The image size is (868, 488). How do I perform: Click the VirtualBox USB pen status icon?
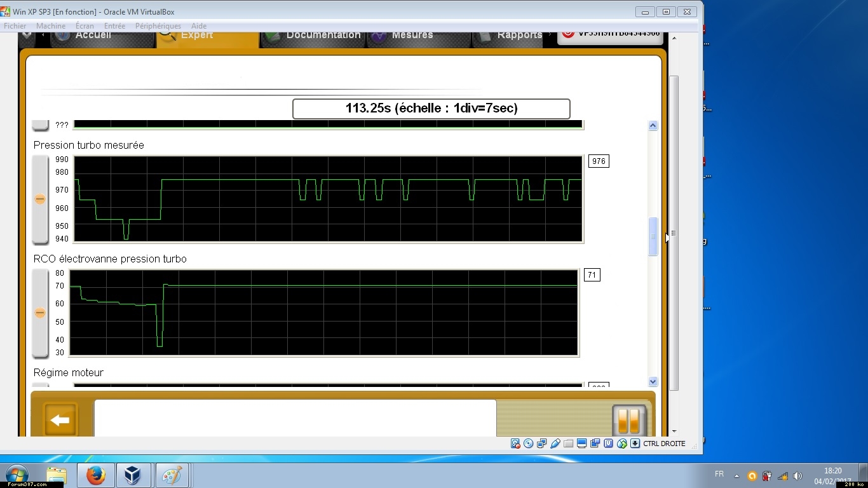[555, 444]
